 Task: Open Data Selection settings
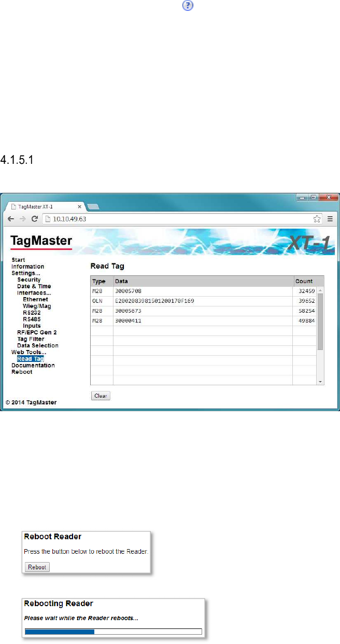click(x=38, y=345)
